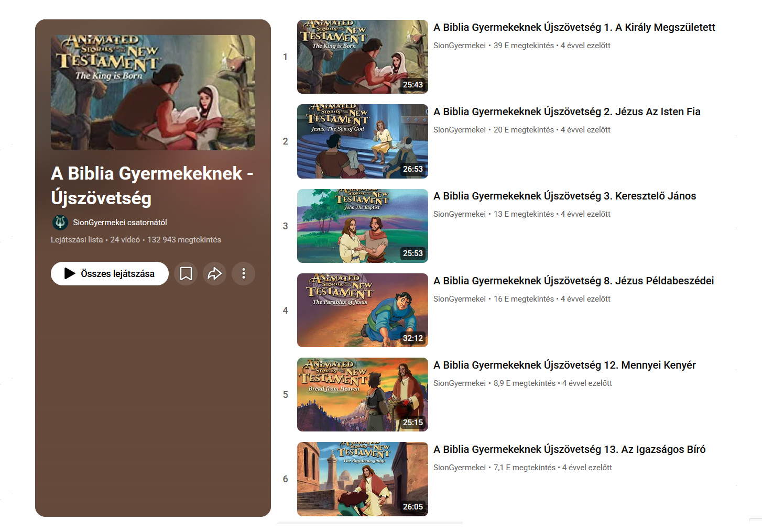Open title '3. Keresztelő János'

pyautogui.click(x=564, y=196)
